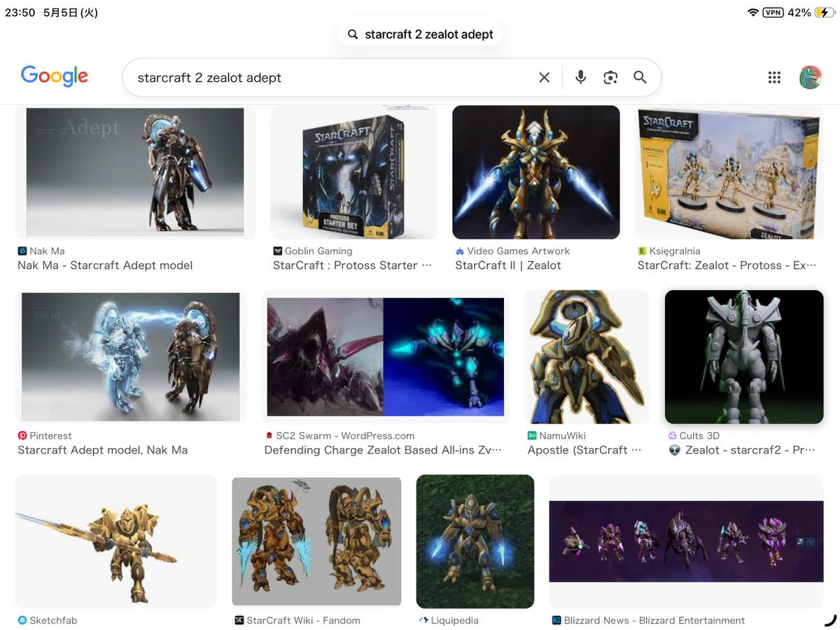Open Google account profile avatar
The height and width of the screenshot is (630, 840).
810,78
